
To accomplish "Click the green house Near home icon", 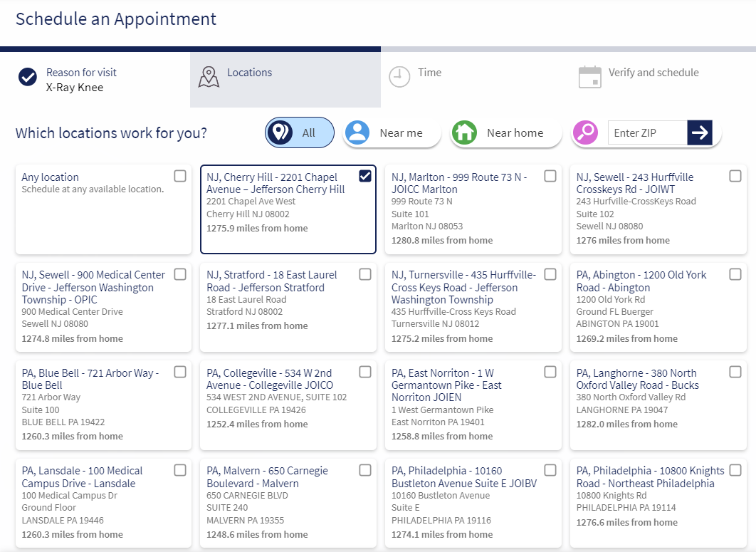I will coord(464,132).
